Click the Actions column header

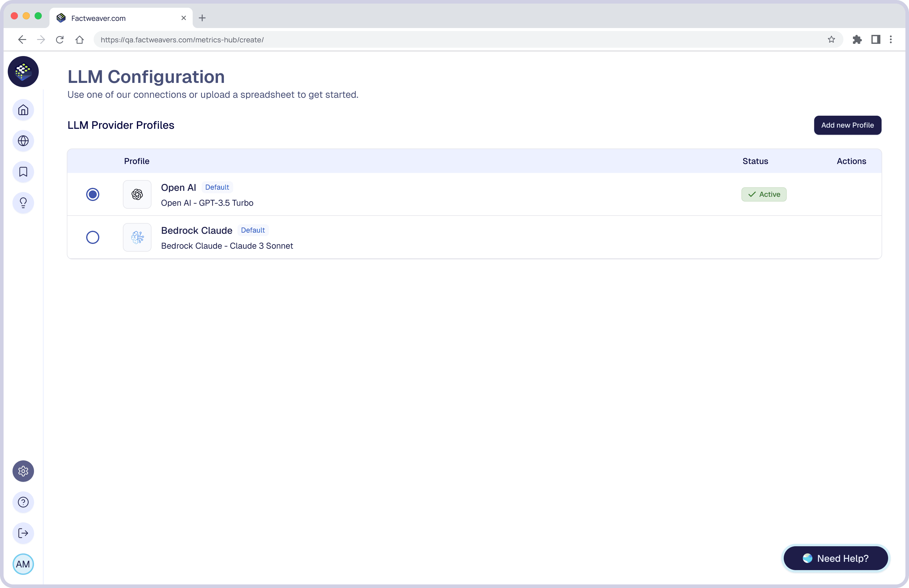click(851, 161)
